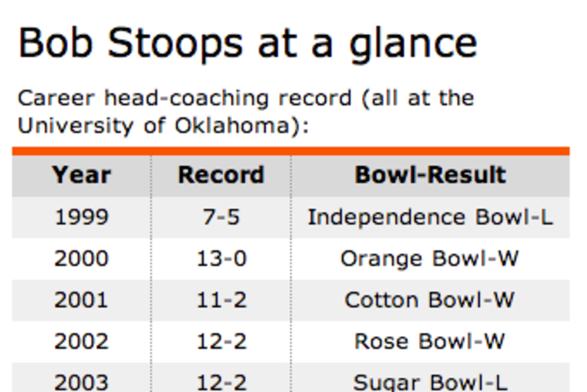Select the 2003 year cell
This screenshot has height=392, width=587.
(81, 378)
